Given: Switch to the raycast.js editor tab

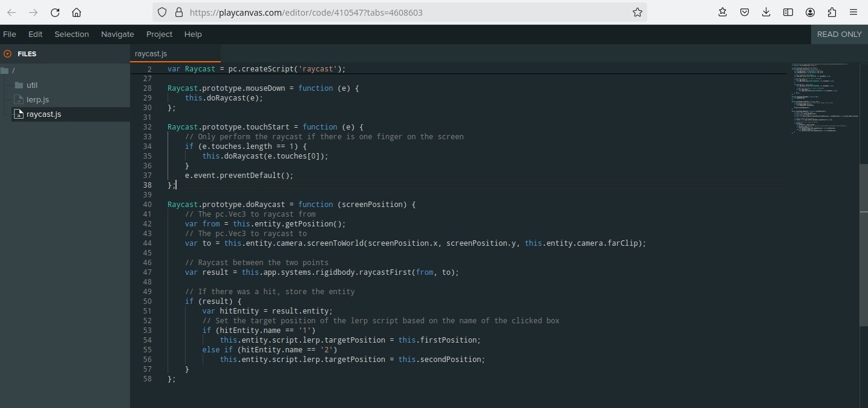Looking at the screenshot, I should (x=175, y=53).
